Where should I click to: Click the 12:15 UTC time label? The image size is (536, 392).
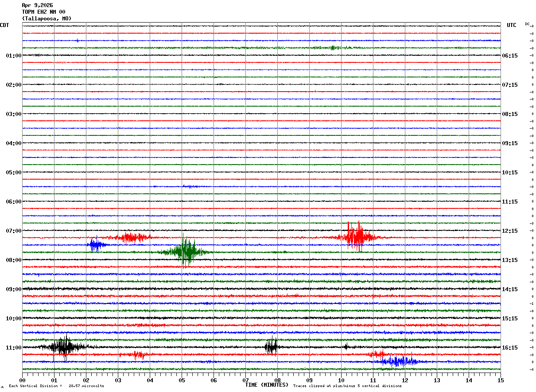(x=510, y=231)
